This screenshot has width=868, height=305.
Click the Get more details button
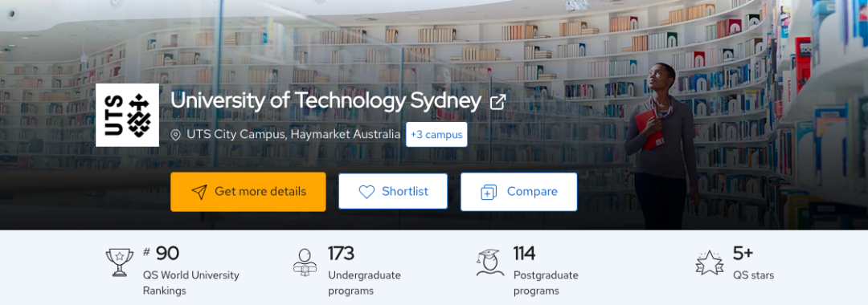pyautogui.click(x=248, y=192)
